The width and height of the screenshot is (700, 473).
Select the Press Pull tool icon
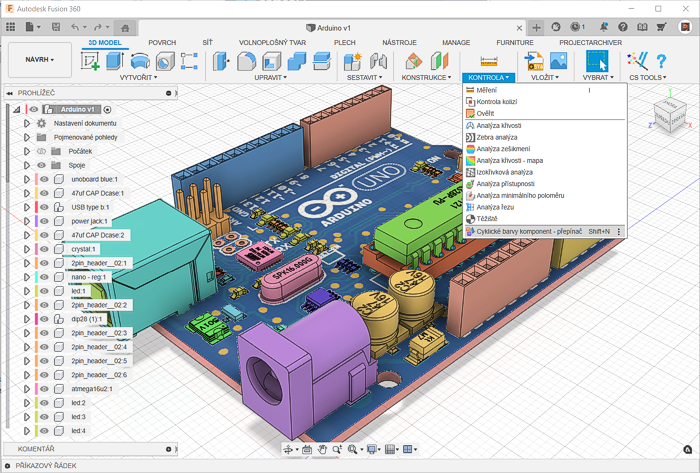221,61
